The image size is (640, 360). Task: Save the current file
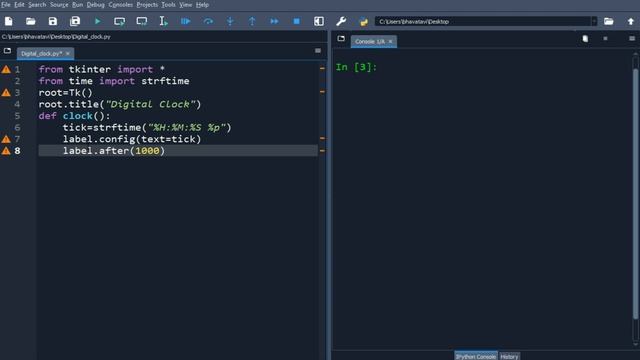click(x=53, y=21)
